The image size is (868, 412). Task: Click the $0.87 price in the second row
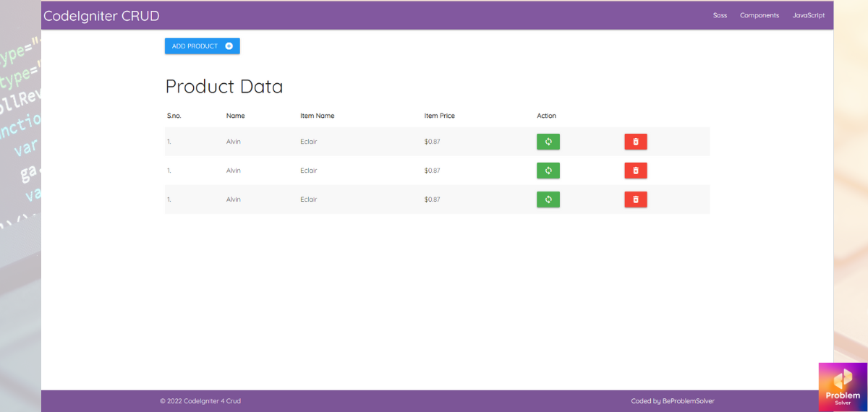pyautogui.click(x=433, y=171)
